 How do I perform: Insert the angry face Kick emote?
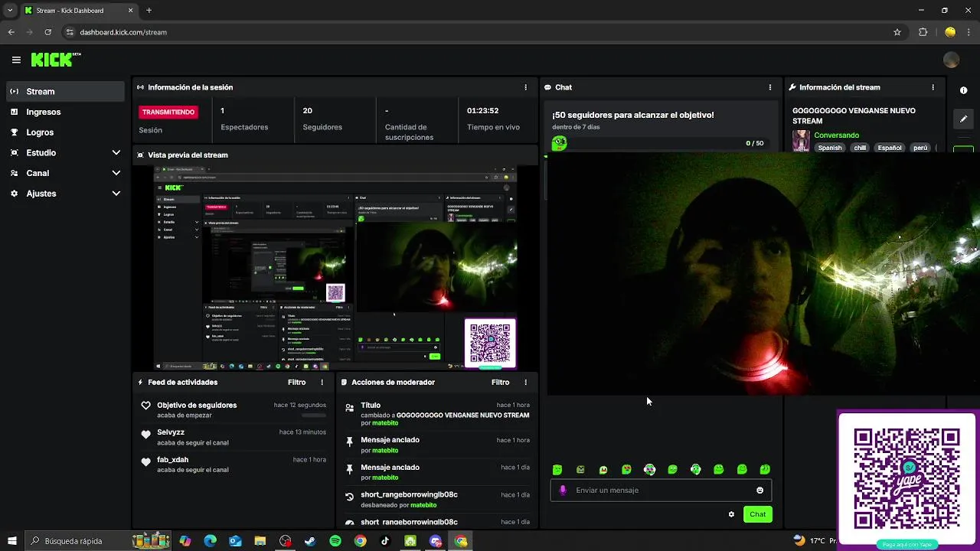(x=580, y=469)
